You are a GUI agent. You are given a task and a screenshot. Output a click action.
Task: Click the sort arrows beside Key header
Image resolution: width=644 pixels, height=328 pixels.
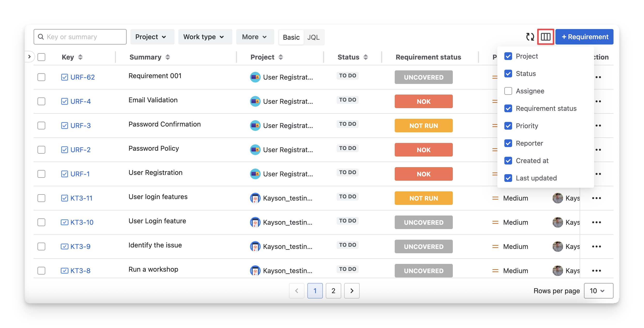click(80, 57)
